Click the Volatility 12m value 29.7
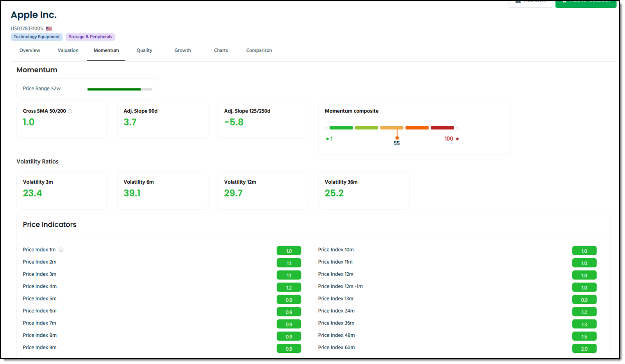Image resolution: width=625 pixels, height=364 pixels. coord(233,193)
